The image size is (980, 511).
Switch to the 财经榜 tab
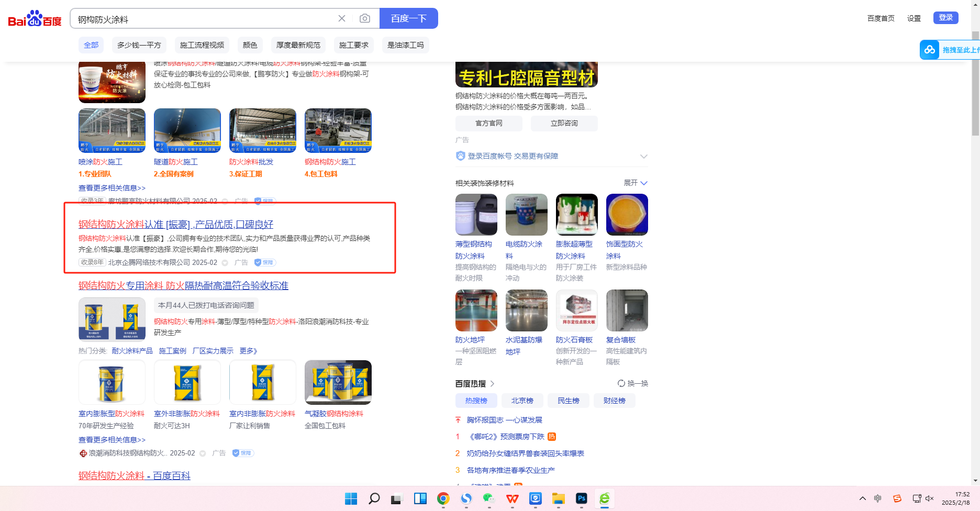(615, 401)
